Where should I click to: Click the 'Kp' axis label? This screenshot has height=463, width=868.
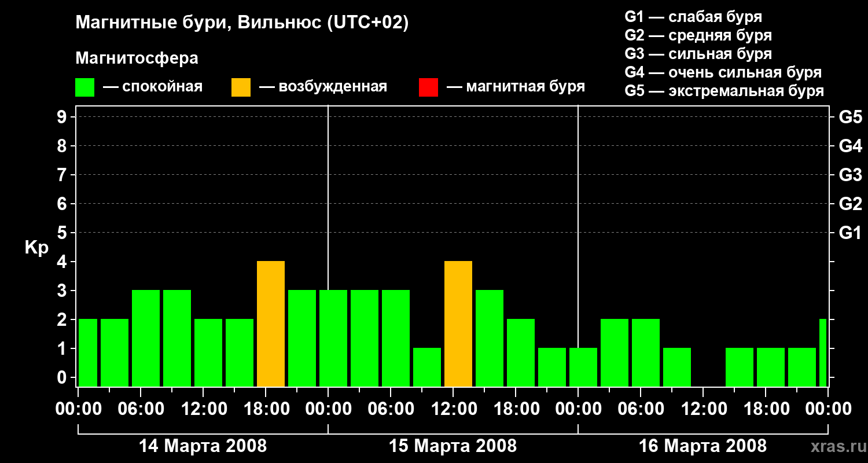point(36,248)
